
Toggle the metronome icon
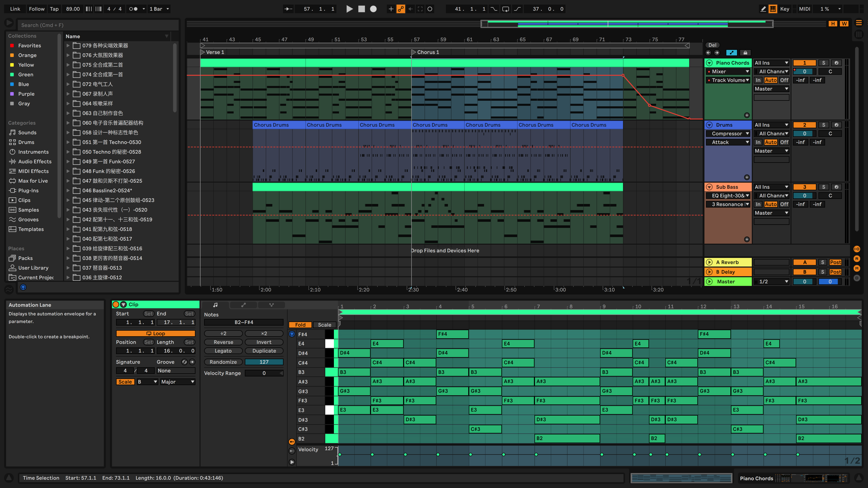point(133,9)
